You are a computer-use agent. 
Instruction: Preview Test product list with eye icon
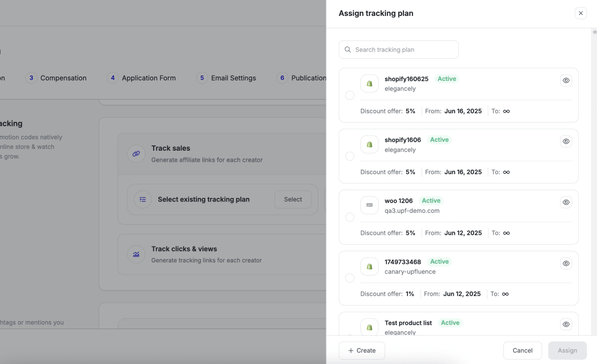[566, 324]
